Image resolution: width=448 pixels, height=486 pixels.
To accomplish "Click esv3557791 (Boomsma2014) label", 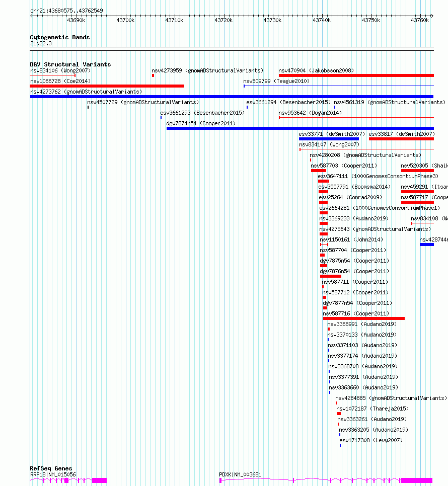I will point(355,187).
